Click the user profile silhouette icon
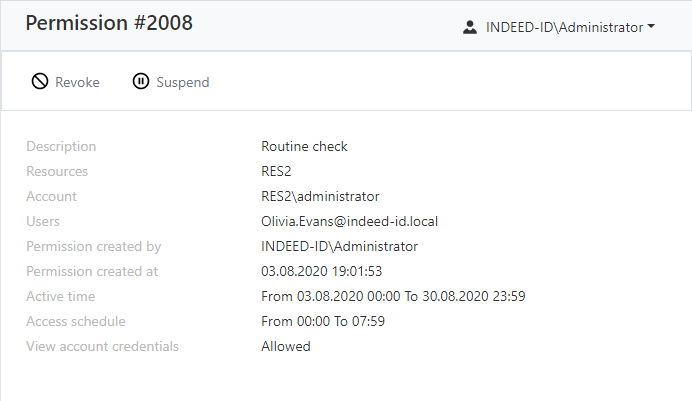 click(470, 28)
